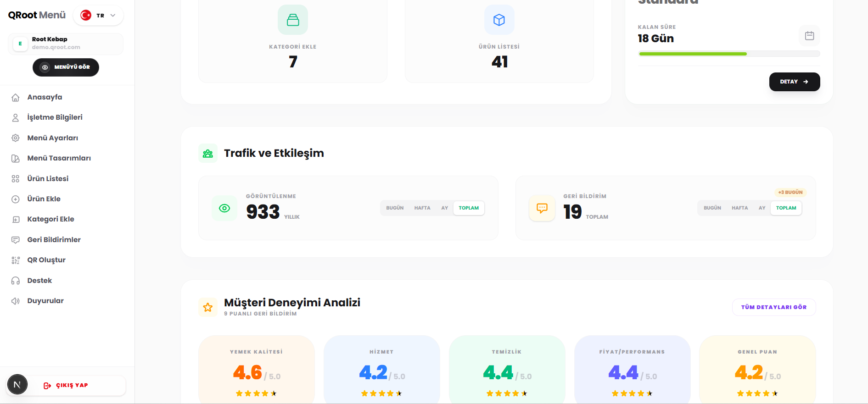Click the round N avatar icon
The height and width of the screenshot is (404, 868).
[17, 385]
